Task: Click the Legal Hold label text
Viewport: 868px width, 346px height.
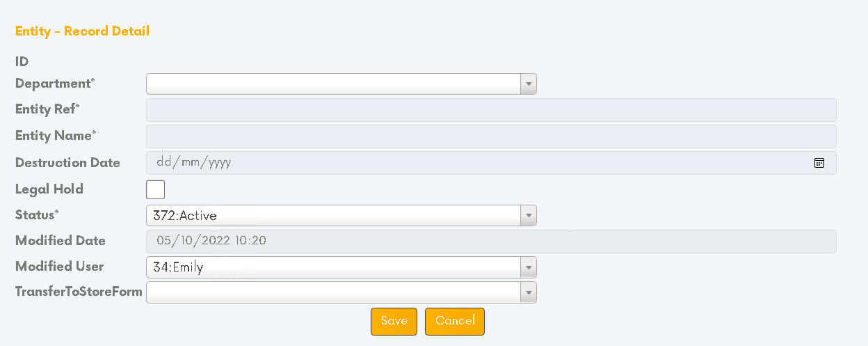Action: [x=49, y=189]
